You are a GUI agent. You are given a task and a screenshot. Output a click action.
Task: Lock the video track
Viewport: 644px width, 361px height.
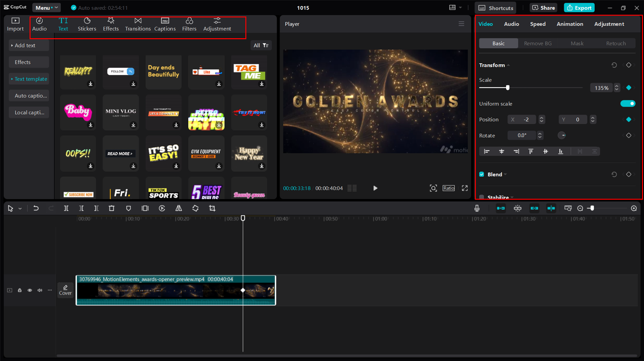pyautogui.click(x=20, y=290)
